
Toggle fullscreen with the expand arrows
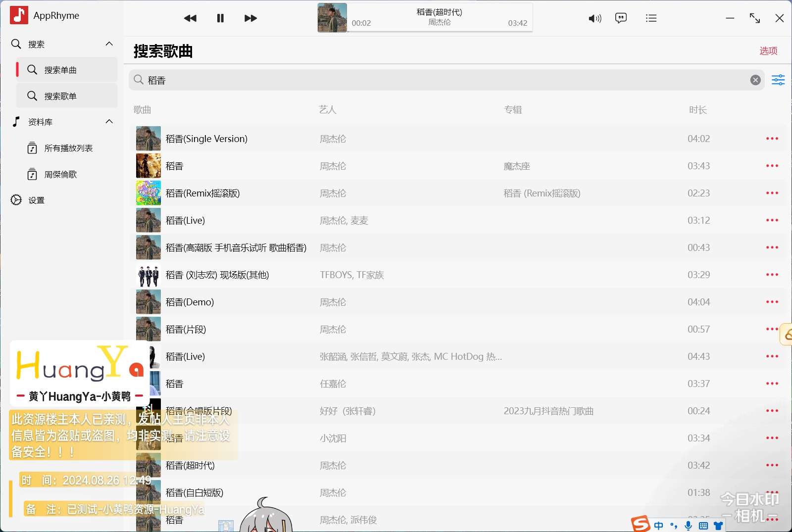coord(755,18)
